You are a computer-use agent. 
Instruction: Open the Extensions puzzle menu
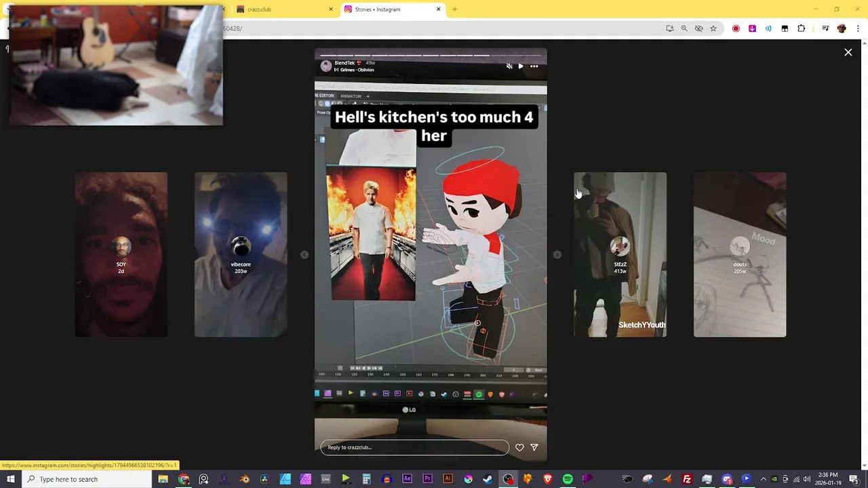[801, 28]
